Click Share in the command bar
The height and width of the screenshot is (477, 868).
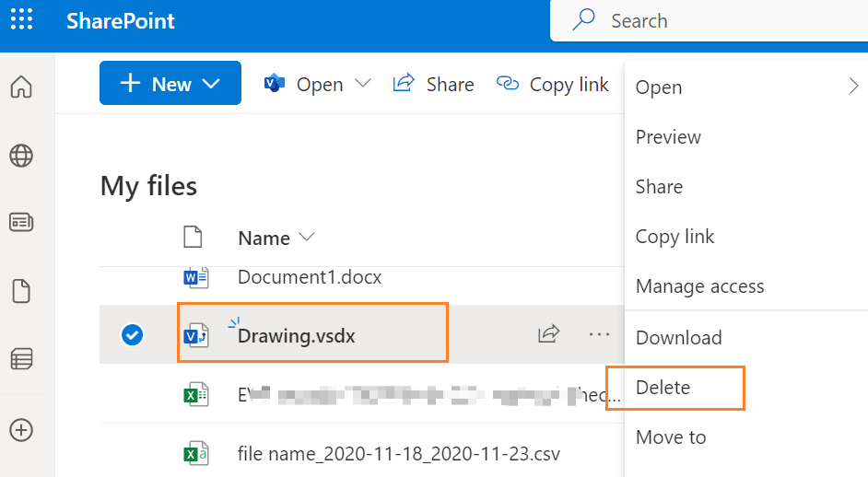point(450,85)
